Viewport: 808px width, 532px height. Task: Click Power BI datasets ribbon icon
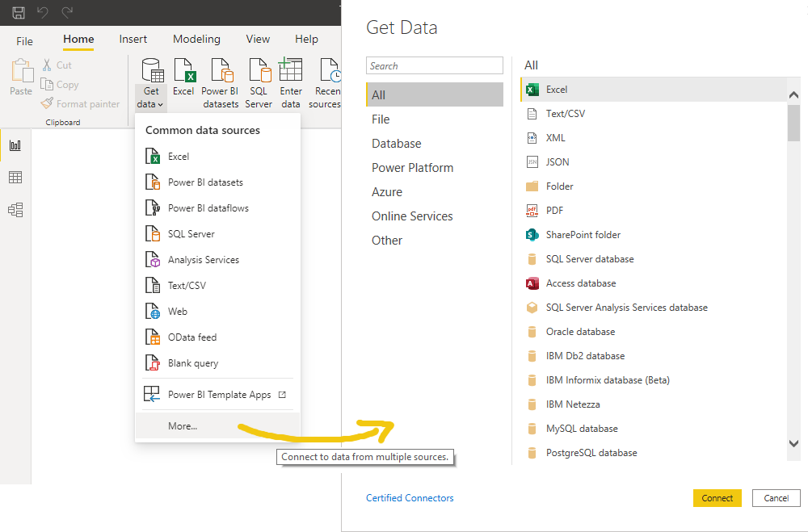click(x=221, y=71)
